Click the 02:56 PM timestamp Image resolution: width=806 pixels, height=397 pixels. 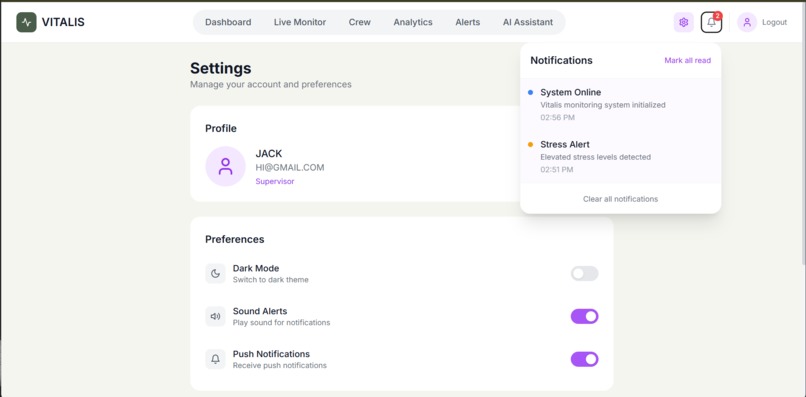pos(557,118)
